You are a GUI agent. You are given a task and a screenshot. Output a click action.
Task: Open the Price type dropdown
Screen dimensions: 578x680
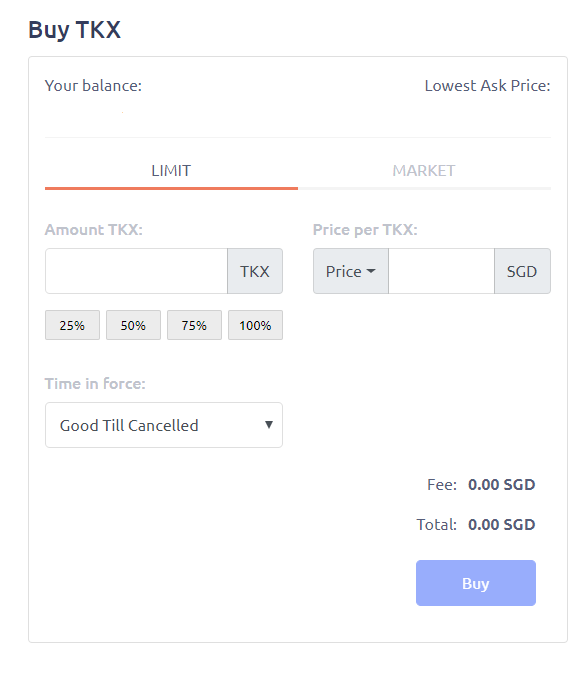[351, 271]
